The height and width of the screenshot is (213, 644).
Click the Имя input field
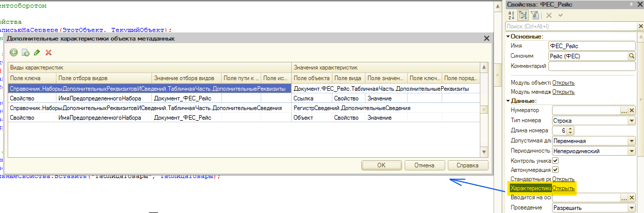[x=592, y=46]
